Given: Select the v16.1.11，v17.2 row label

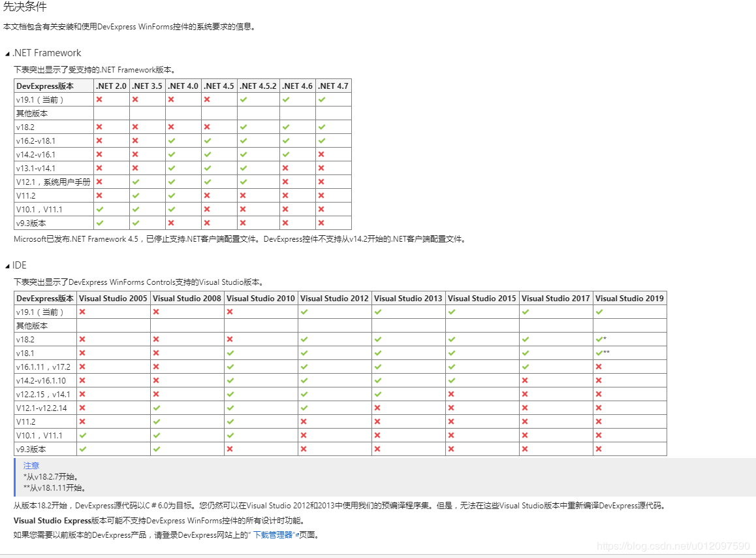Looking at the screenshot, I should click(x=43, y=367).
